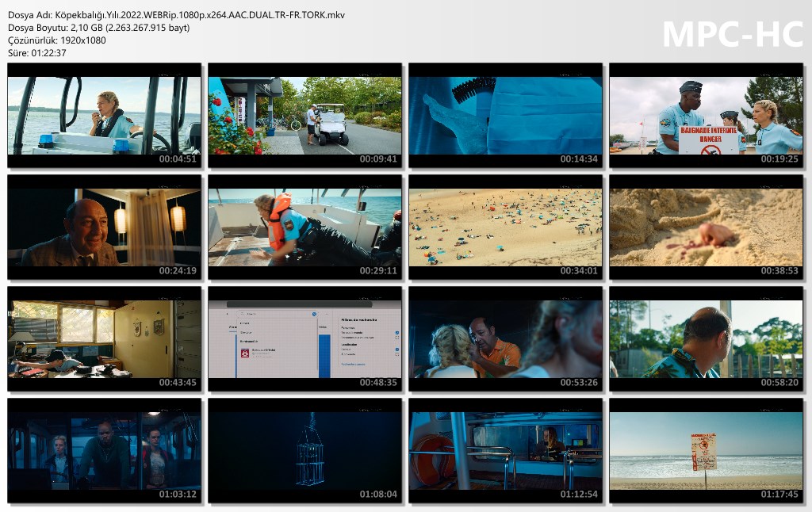Viewport: 812px width, 512px height.
Task: Open the orange polo man thumbnail at 00:53:26
Action: [x=505, y=339]
